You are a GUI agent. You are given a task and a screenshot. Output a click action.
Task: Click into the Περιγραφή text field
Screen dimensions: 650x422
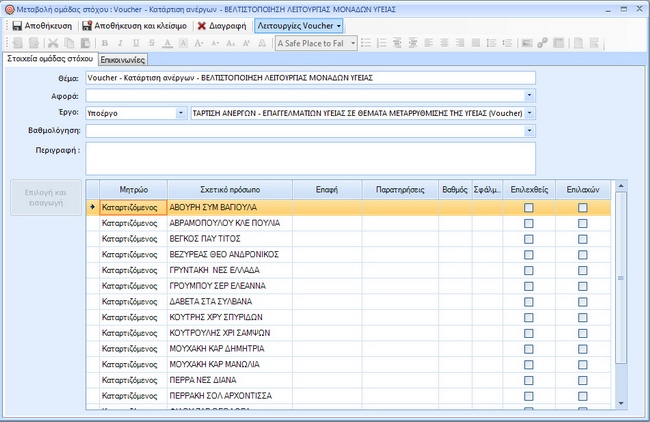coord(310,158)
